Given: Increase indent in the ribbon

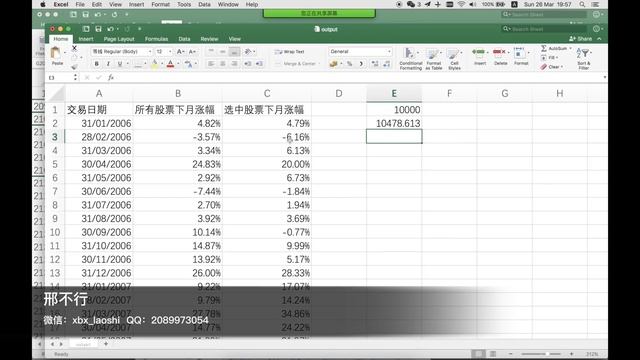Looking at the screenshot, I should point(259,64).
